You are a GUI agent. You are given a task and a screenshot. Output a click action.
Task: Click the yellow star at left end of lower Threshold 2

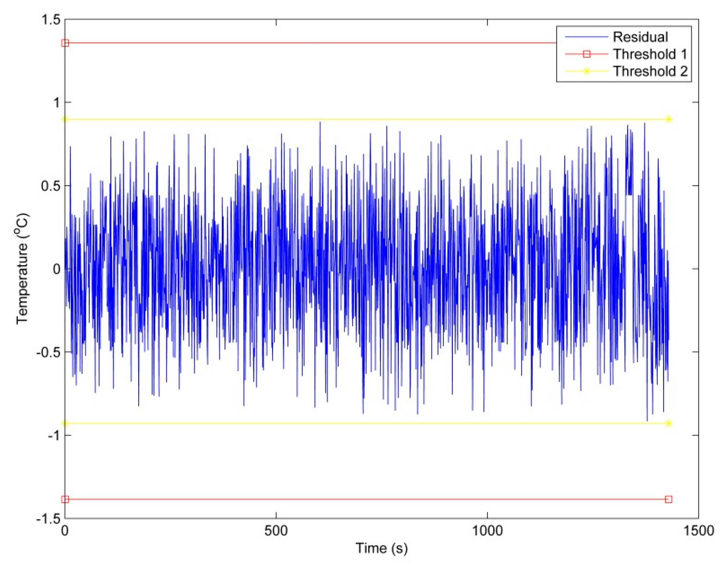(x=66, y=423)
